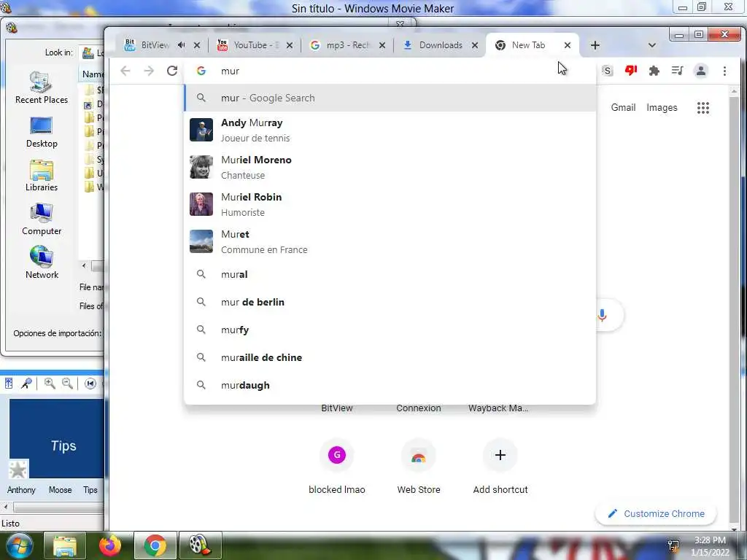This screenshot has width=747, height=560.
Task: Click Movie Maker audio levels icon
Action: [9, 384]
